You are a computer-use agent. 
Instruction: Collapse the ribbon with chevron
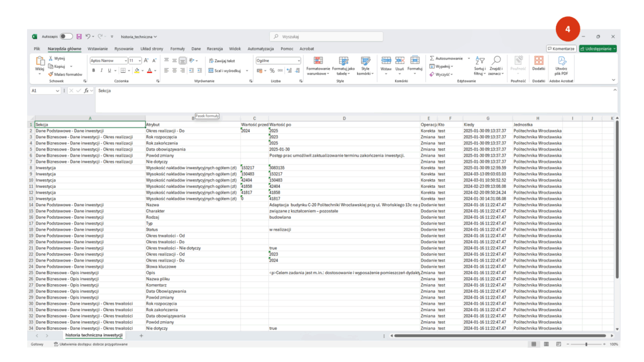pos(614,80)
